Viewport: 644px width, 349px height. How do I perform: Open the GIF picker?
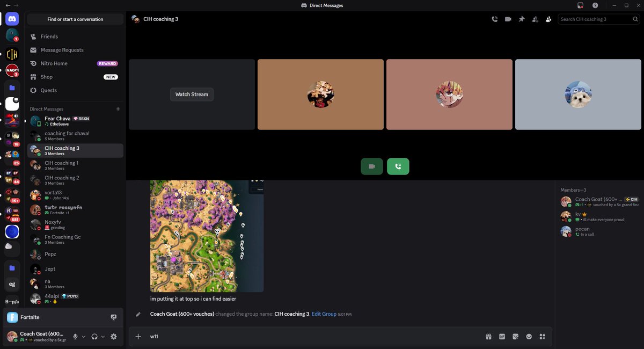point(502,336)
